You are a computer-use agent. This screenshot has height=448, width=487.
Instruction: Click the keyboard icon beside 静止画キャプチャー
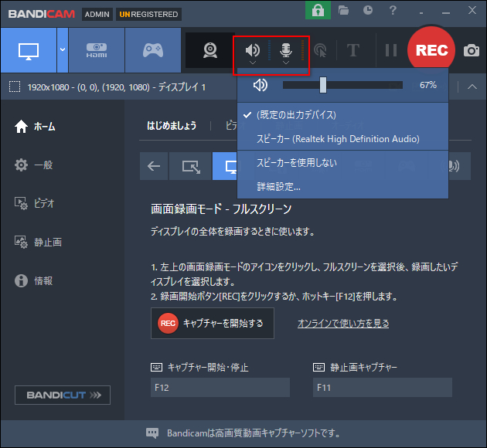tap(319, 368)
